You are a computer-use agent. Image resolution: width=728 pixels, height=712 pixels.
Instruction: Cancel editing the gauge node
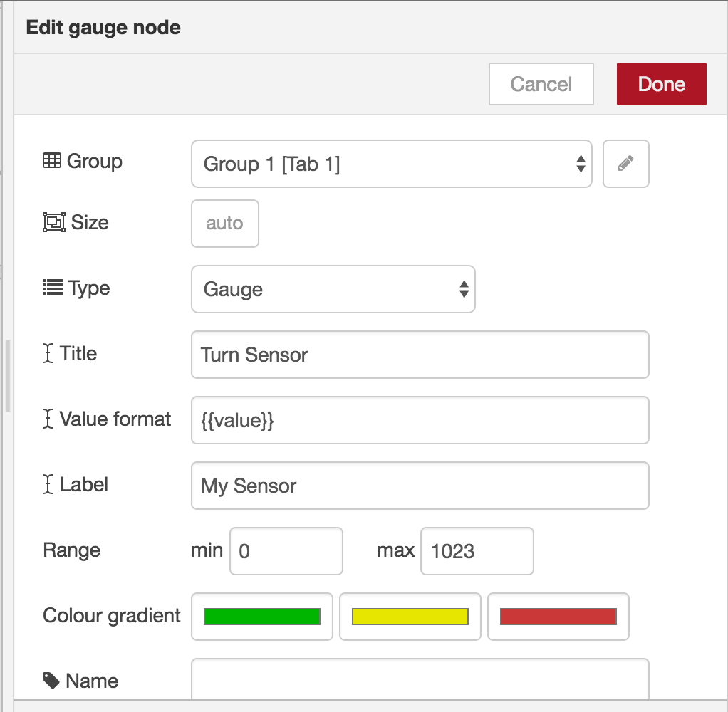click(541, 83)
